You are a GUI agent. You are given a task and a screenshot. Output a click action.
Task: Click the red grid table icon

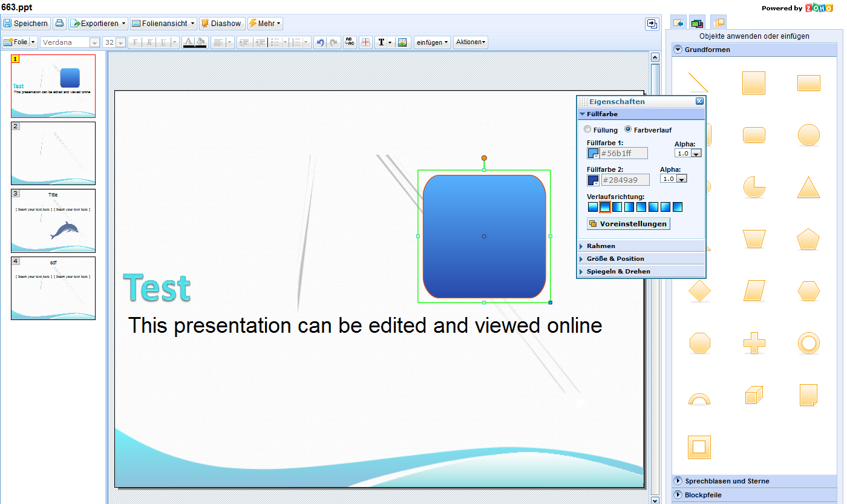[x=366, y=42]
